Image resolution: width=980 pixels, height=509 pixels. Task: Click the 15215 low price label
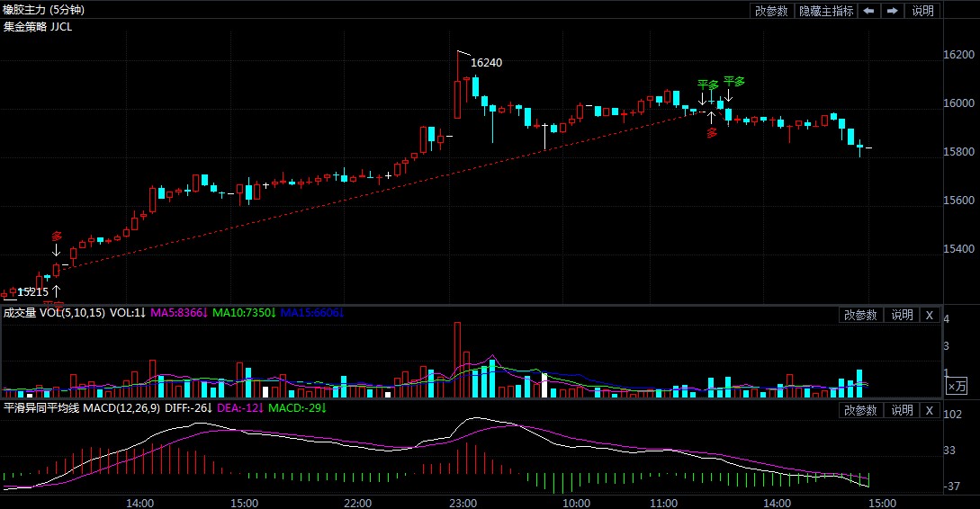32,292
